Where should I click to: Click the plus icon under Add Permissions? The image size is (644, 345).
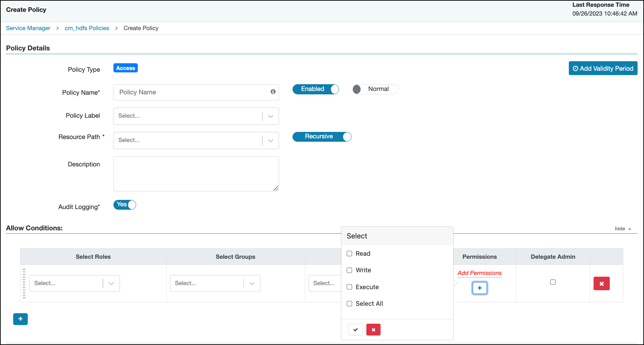(x=480, y=288)
